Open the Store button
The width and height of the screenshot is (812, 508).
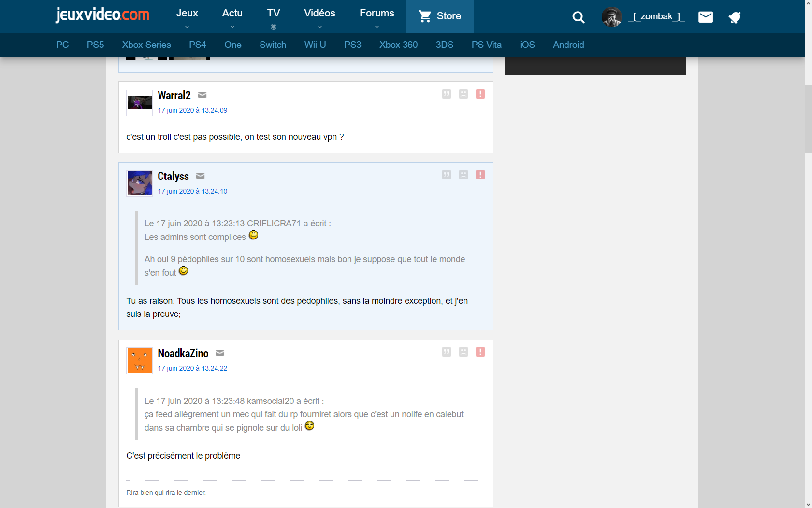tap(440, 16)
